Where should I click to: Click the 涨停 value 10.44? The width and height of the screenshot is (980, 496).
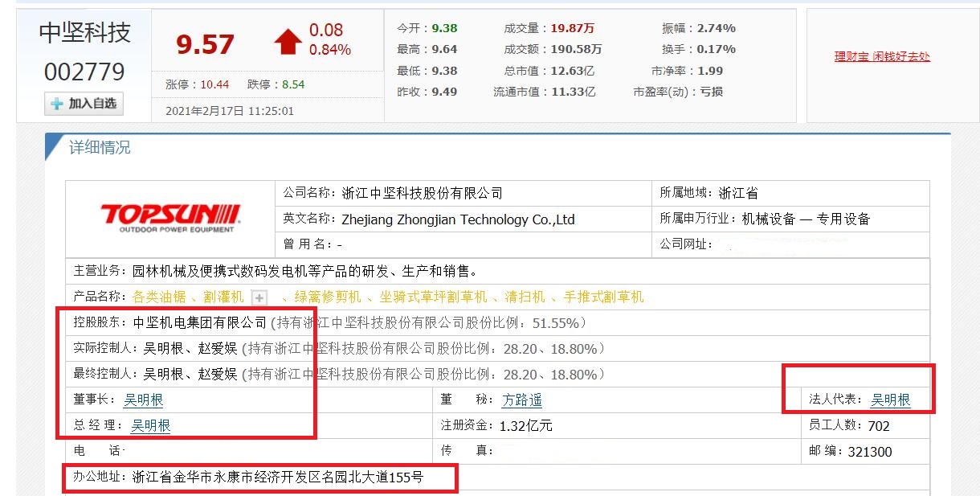214,84
